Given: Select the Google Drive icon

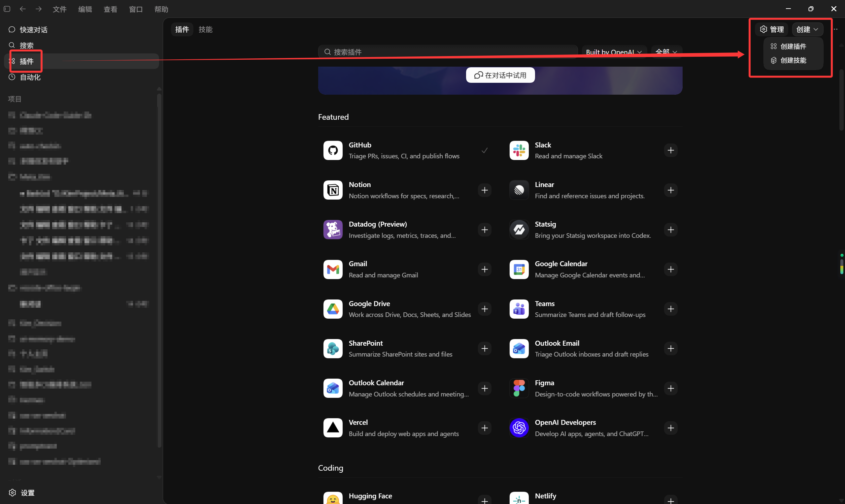Looking at the screenshot, I should coord(333,309).
